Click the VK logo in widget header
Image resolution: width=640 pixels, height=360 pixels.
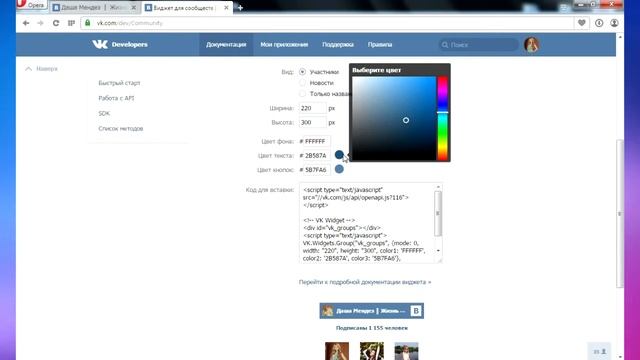(x=416, y=311)
